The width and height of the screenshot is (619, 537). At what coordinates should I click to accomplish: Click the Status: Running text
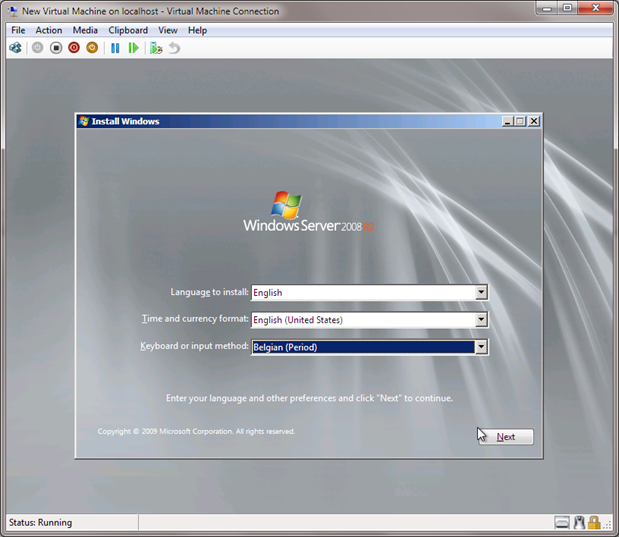40,523
